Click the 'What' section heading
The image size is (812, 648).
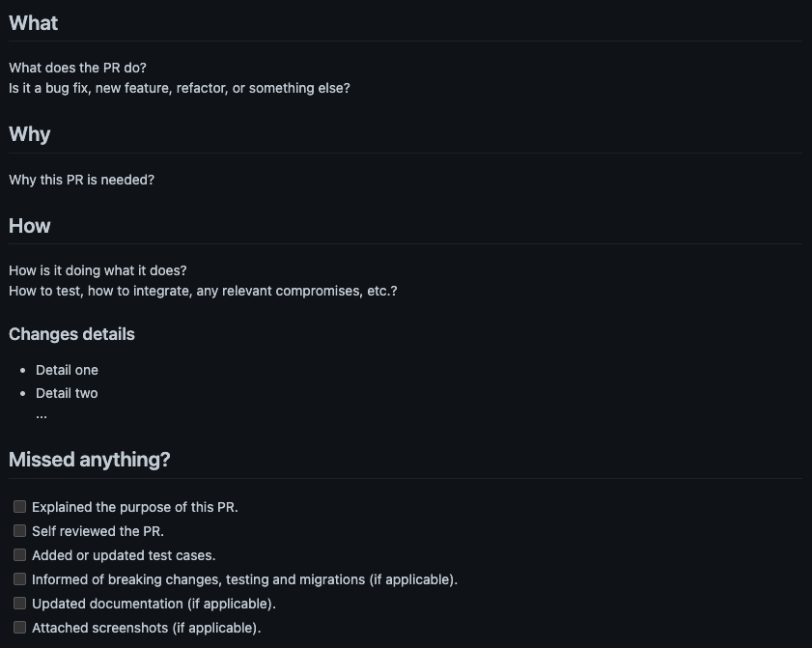(34, 23)
